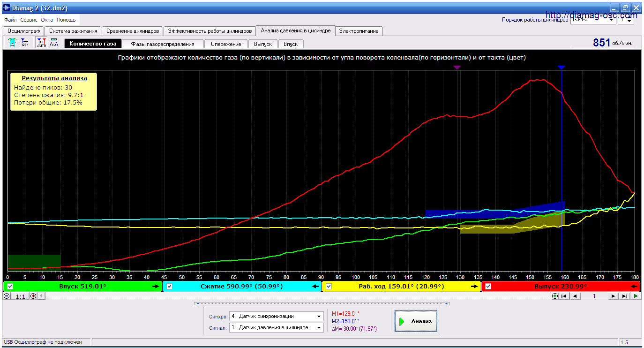Toggle the Выпуск stroke checkbox
644x348 pixels.
click(x=488, y=286)
